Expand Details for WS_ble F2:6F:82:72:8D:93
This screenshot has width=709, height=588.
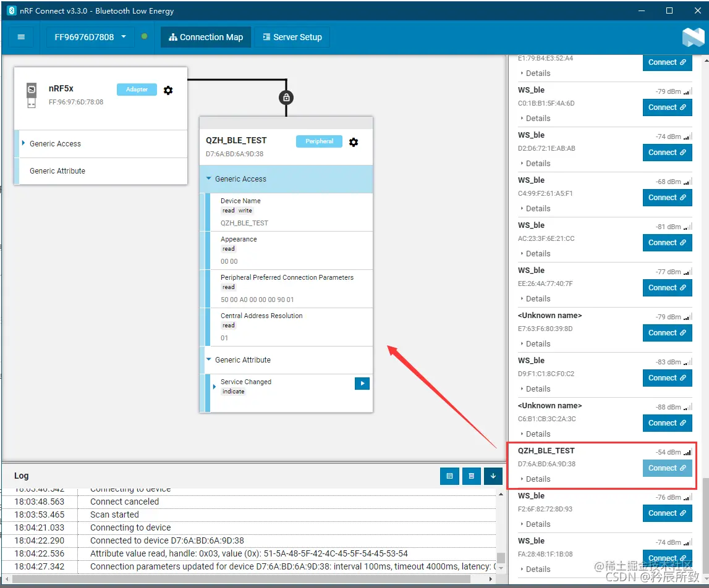(x=536, y=524)
